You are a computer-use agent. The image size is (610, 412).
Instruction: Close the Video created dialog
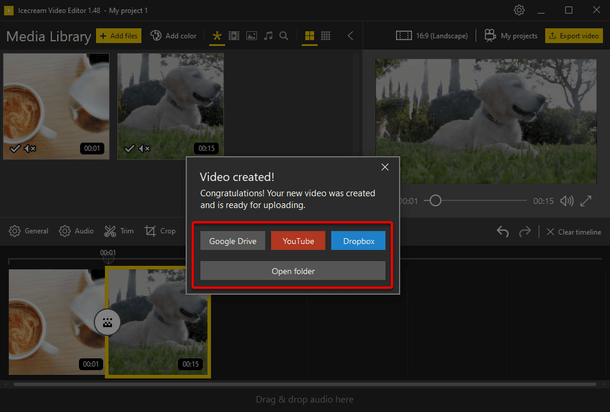(385, 167)
